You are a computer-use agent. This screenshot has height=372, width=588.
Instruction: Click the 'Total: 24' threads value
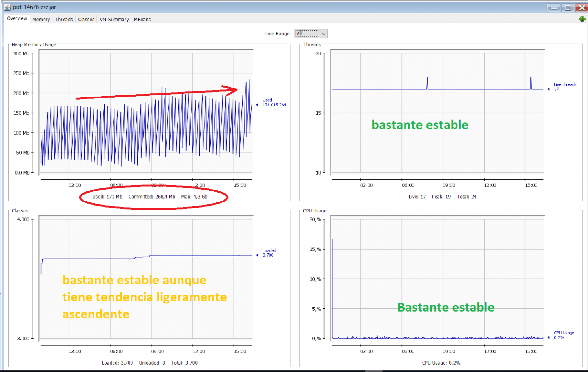pos(466,197)
